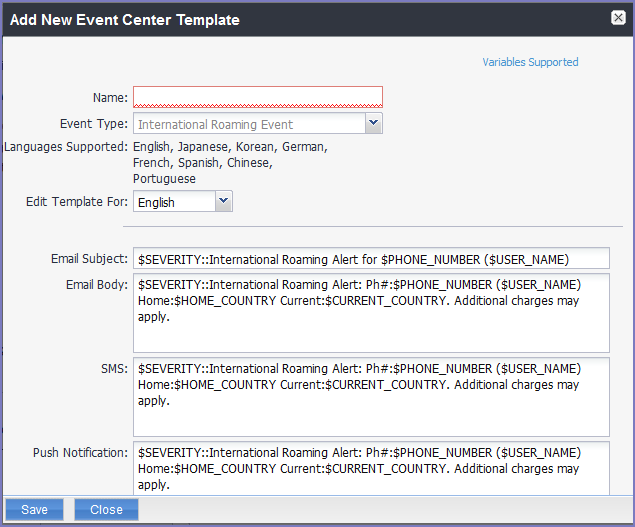Open the Edit Template For language dropdown
This screenshot has height=527, width=635.
pyautogui.click(x=182, y=202)
